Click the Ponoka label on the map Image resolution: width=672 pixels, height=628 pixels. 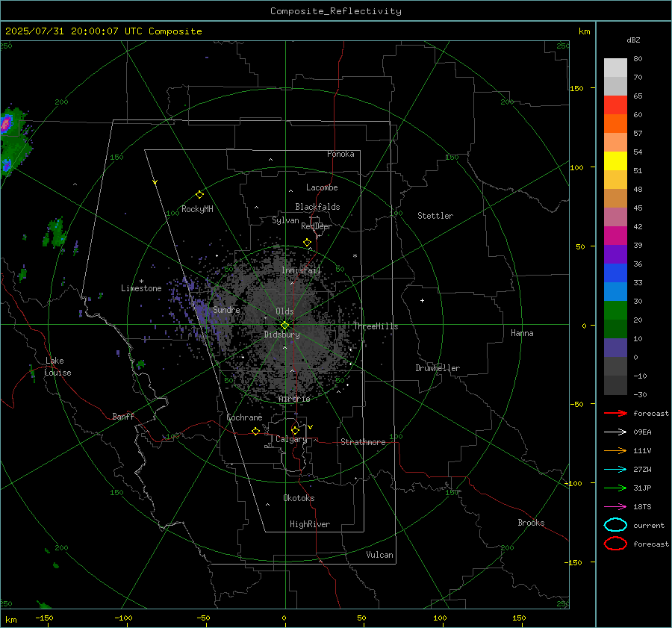[x=340, y=154]
